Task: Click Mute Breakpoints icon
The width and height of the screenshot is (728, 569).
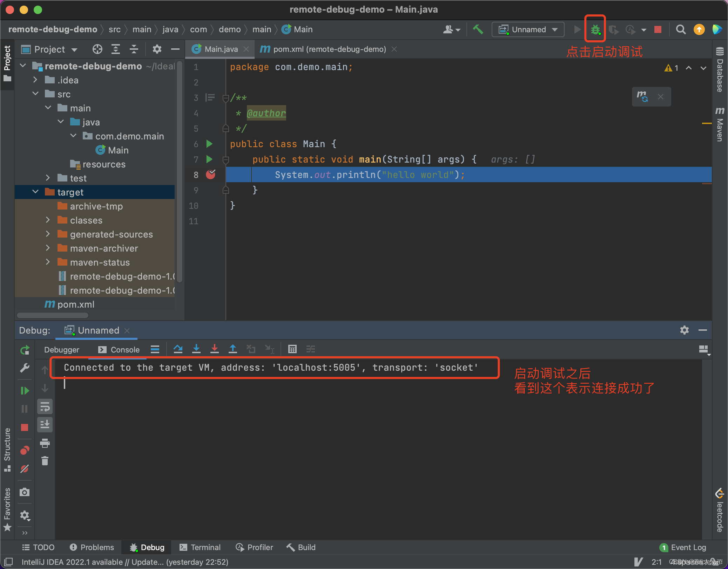Action: [x=25, y=469]
